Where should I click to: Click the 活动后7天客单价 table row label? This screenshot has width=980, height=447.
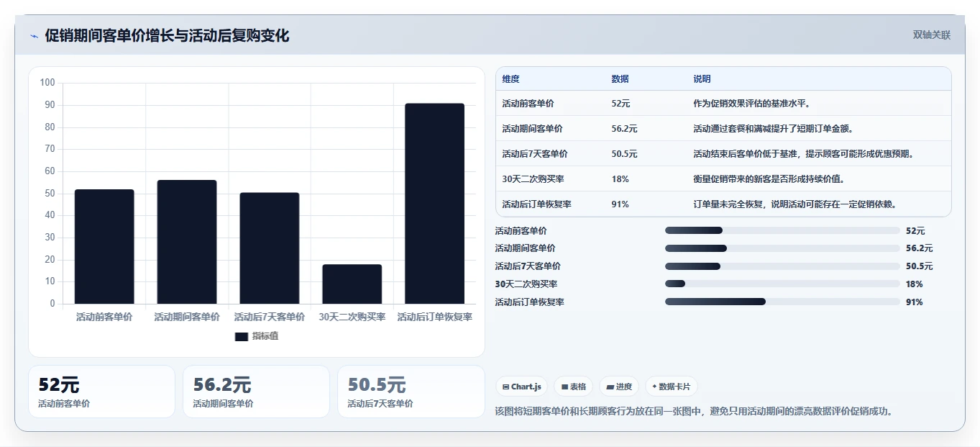click(535, 154)
